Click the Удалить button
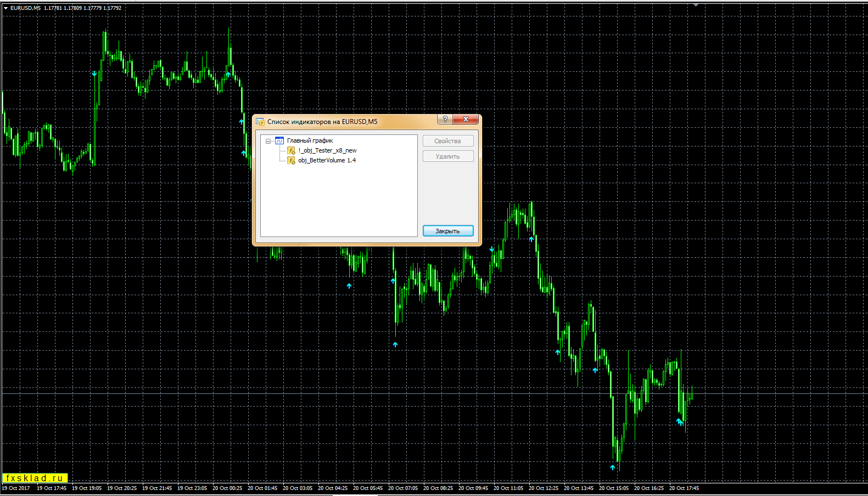 click(x=448, y=156)
